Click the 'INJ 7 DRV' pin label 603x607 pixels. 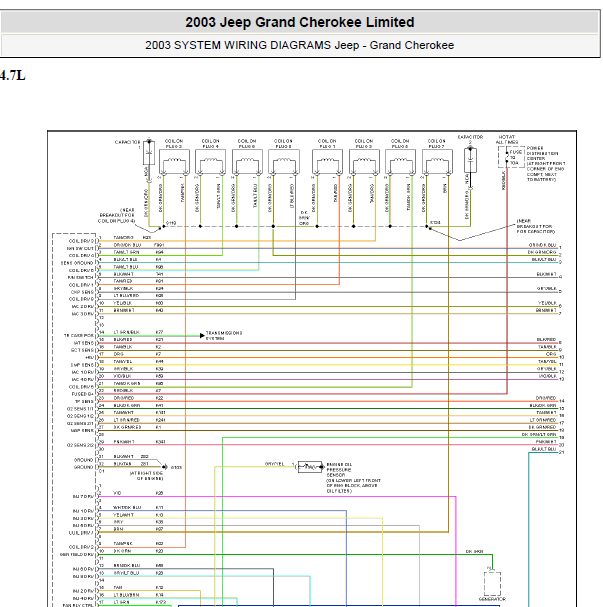pyautogui.click(x=83, y=496)
